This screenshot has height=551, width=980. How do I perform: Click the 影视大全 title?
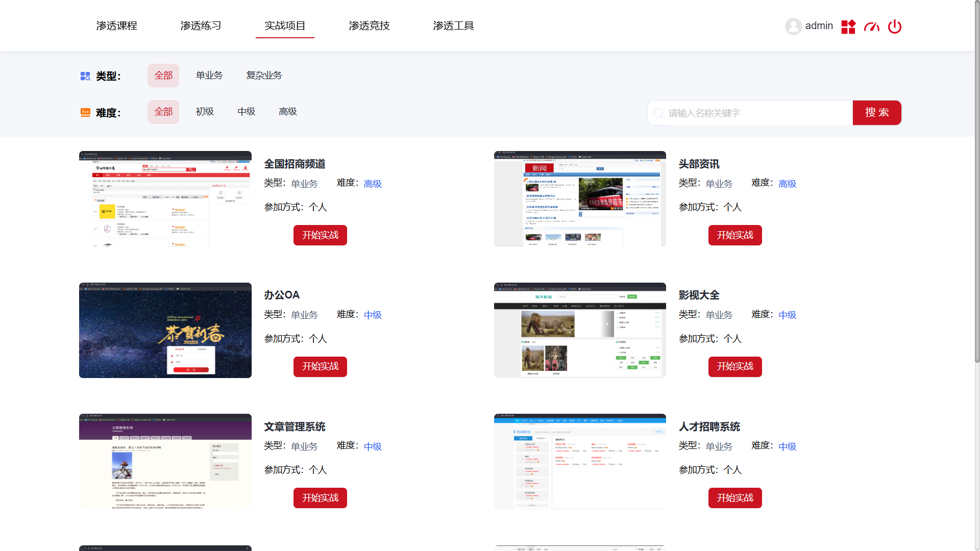point(699,295)
